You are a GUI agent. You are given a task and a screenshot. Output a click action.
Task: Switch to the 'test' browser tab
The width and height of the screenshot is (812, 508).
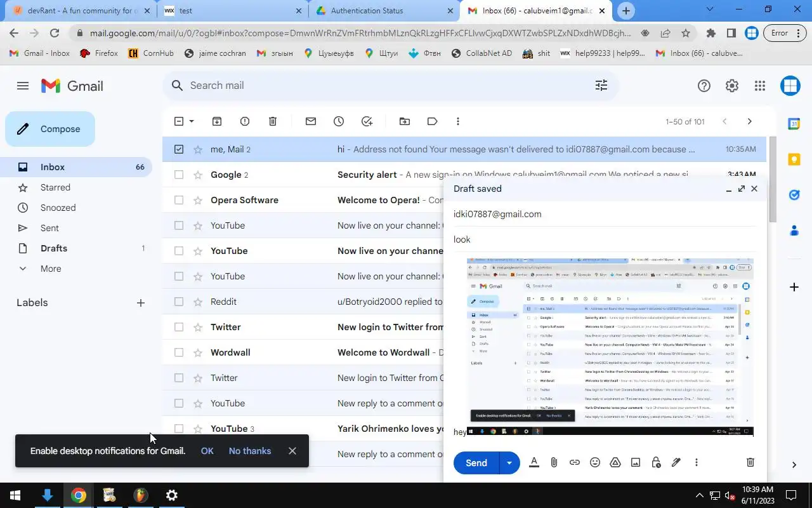[232, 11]
